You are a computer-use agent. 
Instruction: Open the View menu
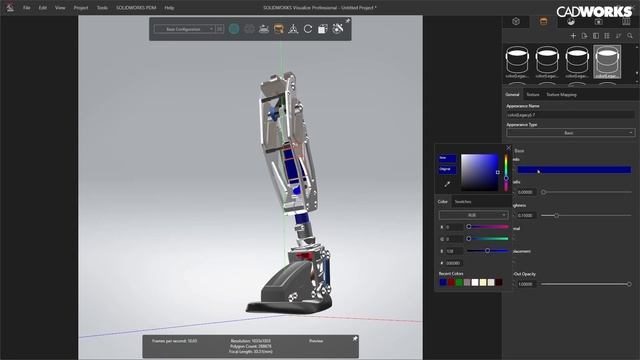(60, 8)
